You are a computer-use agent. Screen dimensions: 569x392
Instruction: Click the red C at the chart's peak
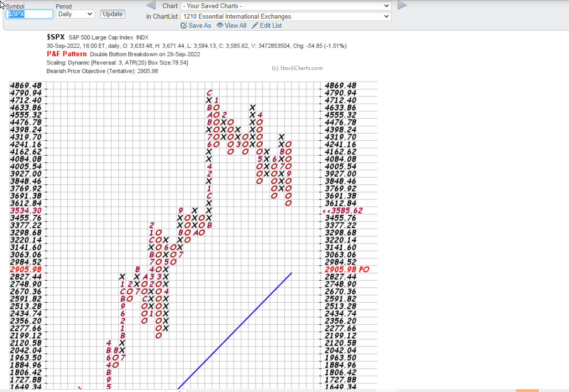coord(209,93)
